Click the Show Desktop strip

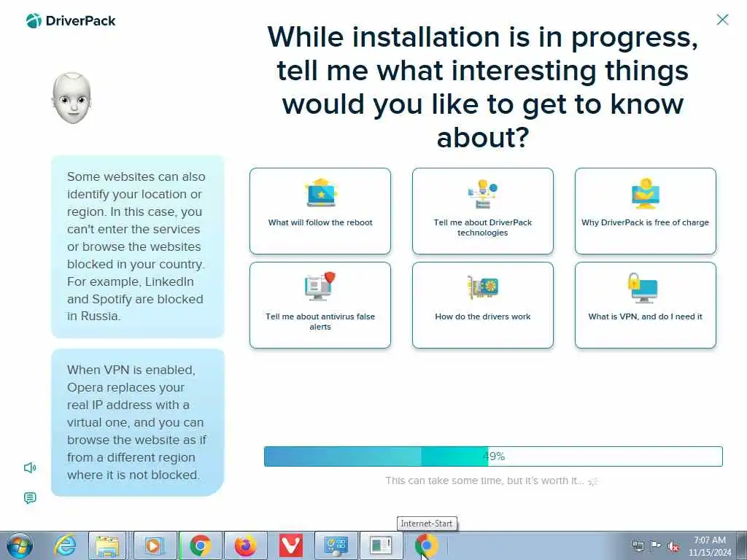(741, 545)
